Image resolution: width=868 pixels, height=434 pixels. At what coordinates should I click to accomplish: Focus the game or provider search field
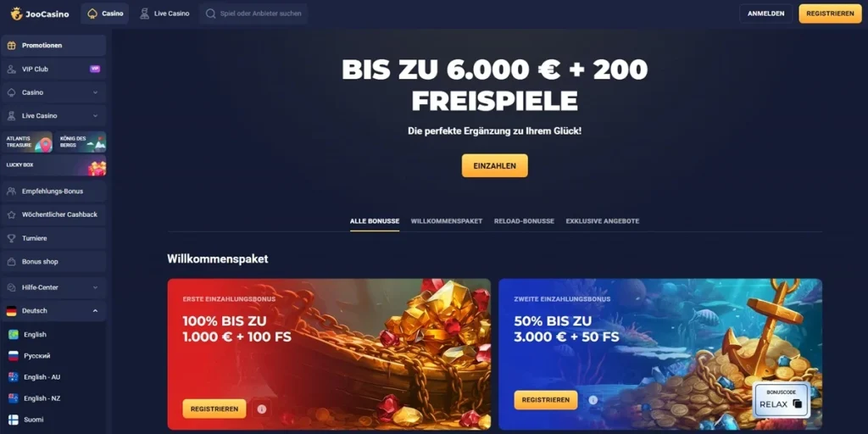(253, 14)
